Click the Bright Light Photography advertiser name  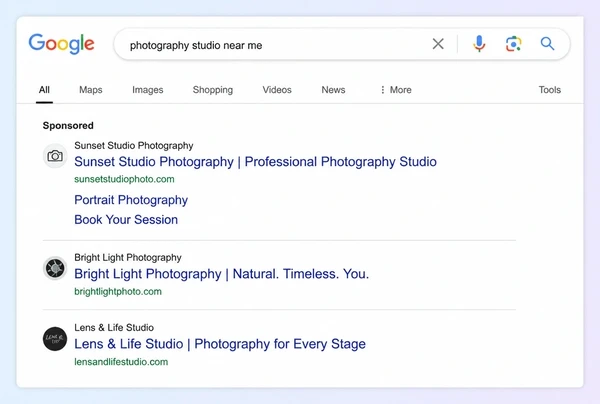(128, 257)
